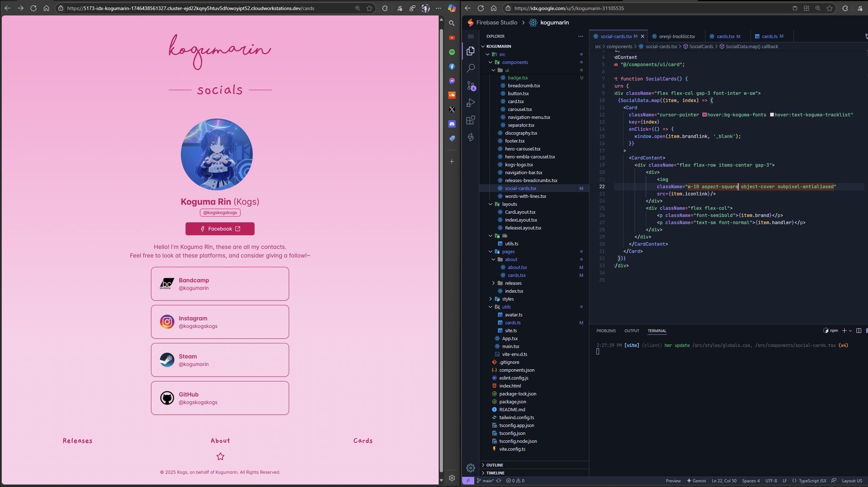The height and width of the screenshot is (487, 868).
Task: Refresh the Firebase Studio browser page
Action: pos(481,8)
